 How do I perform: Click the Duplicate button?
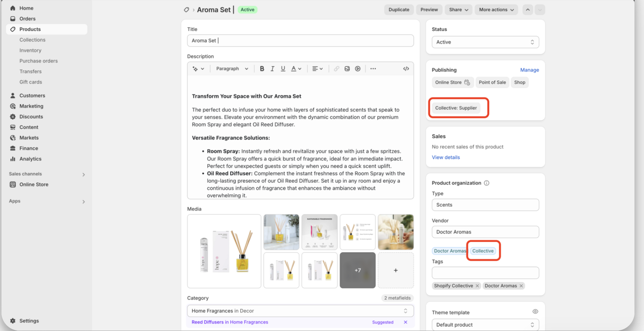(398, 10)
